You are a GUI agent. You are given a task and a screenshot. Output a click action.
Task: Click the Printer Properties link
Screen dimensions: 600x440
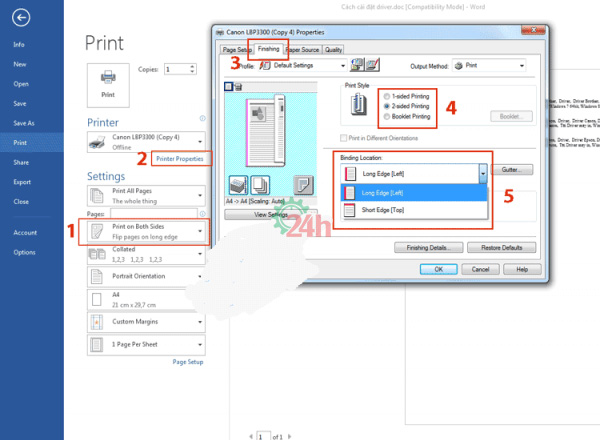(x=180, y=158)
